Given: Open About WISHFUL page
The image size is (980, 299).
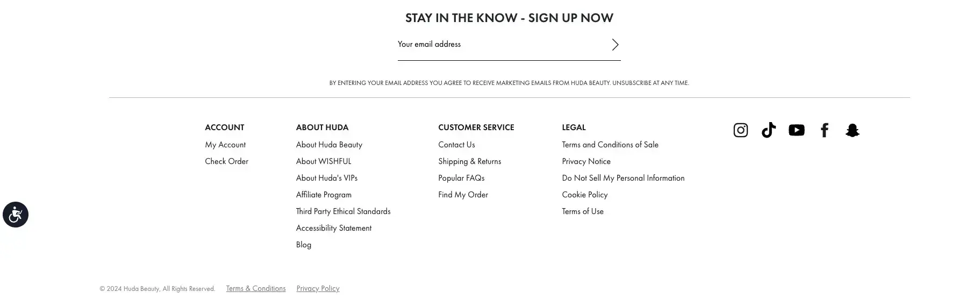Looking at the screenshot, I should click(x=323, y=161).
